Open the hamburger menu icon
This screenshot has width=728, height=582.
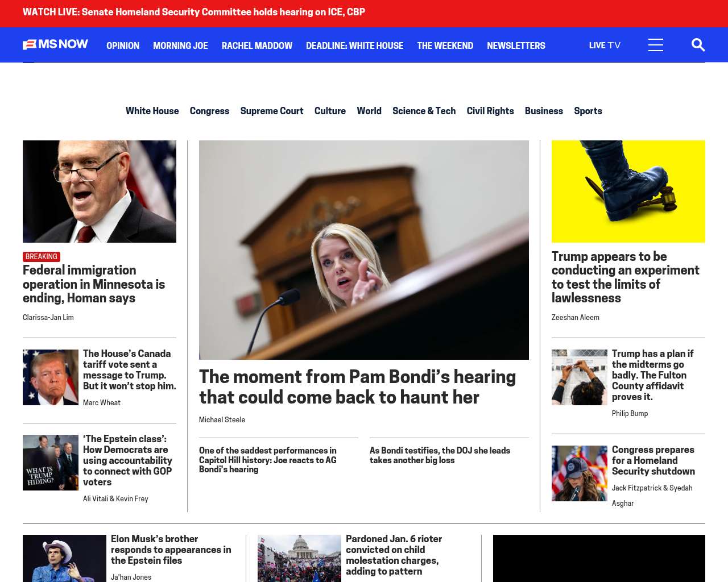(x=656, y=45)
